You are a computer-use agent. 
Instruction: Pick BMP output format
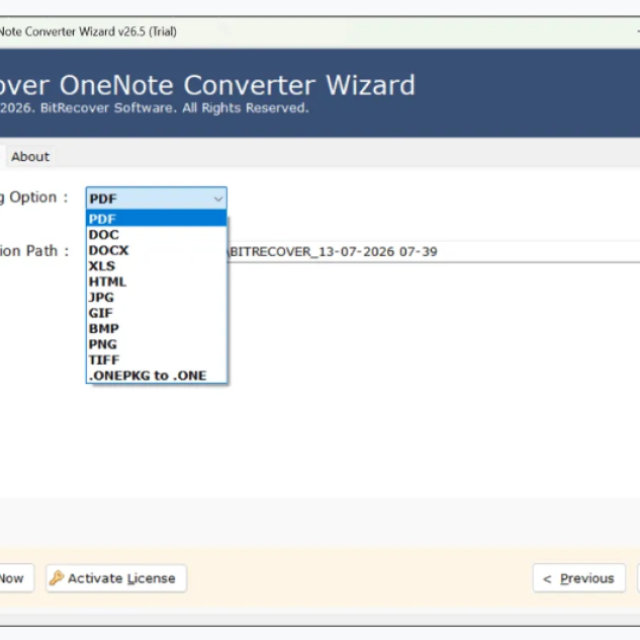coord(157,329)
